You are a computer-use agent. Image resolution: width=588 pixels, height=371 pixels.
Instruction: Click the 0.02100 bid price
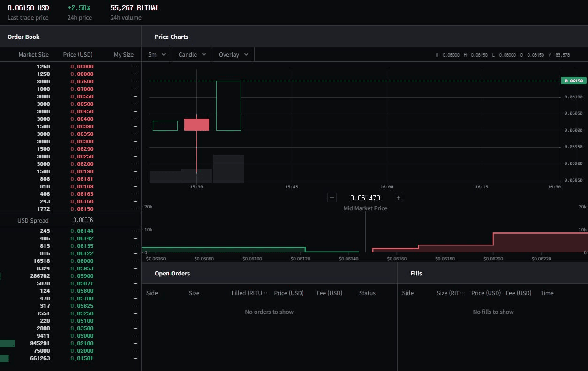pos(82,343)
